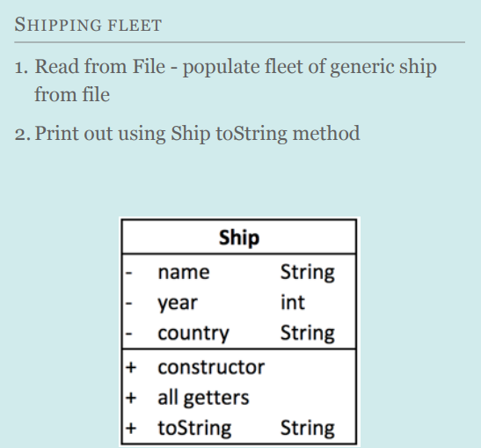Click the 'String' return type of toString
The height and width of the screenshot is (448, 481).
point(308,428)
